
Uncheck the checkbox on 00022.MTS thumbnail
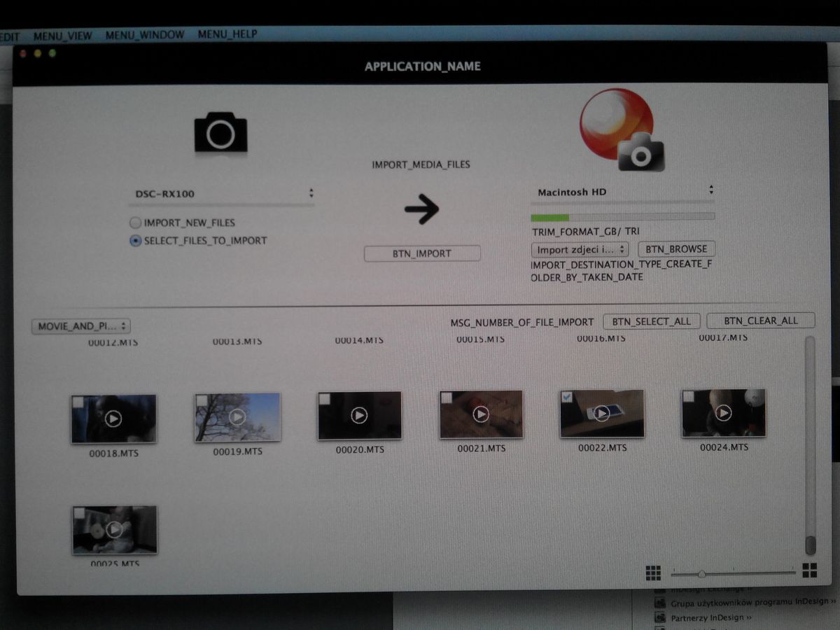567,398
